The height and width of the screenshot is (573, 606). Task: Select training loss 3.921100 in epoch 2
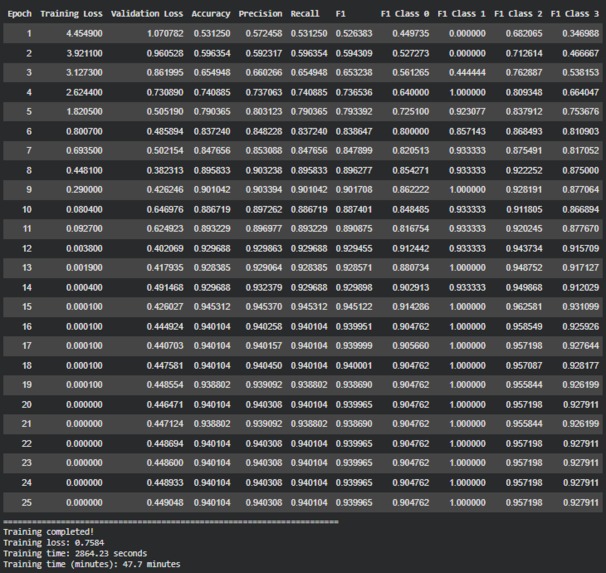coord(84,53)
